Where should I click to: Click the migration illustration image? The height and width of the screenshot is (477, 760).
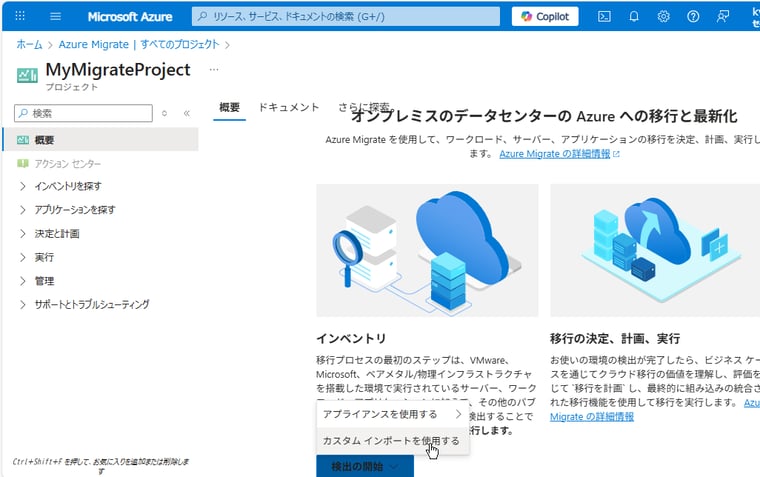[655, 250]
